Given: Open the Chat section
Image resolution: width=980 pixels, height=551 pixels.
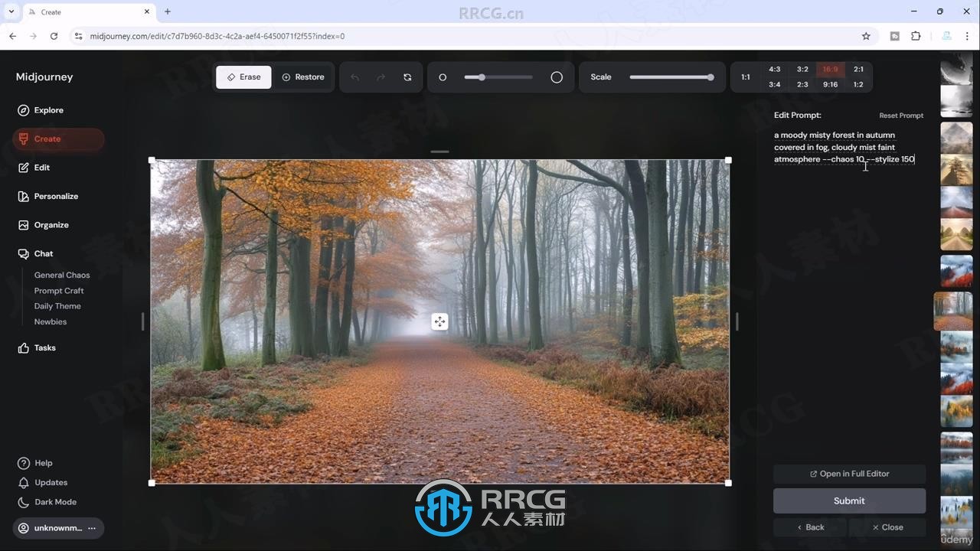Looking at the screenshot, I should click(x=43, y=253).
